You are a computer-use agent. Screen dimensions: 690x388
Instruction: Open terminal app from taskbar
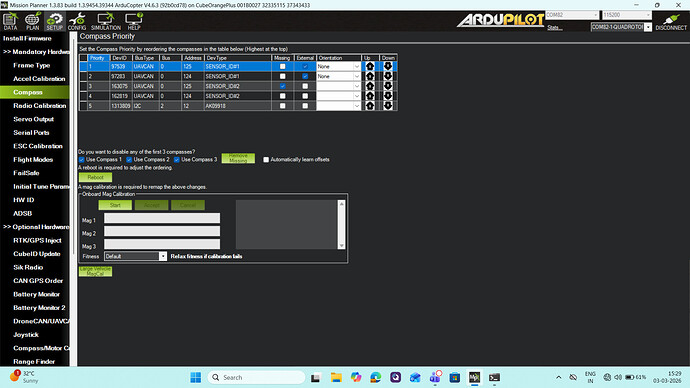point(494,377)
